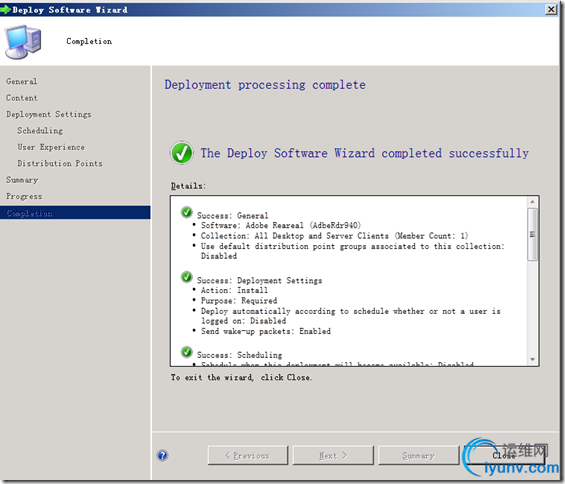Select Content step in wizard sidebar
Screen dimensions: 565x484
coord(22,98)
